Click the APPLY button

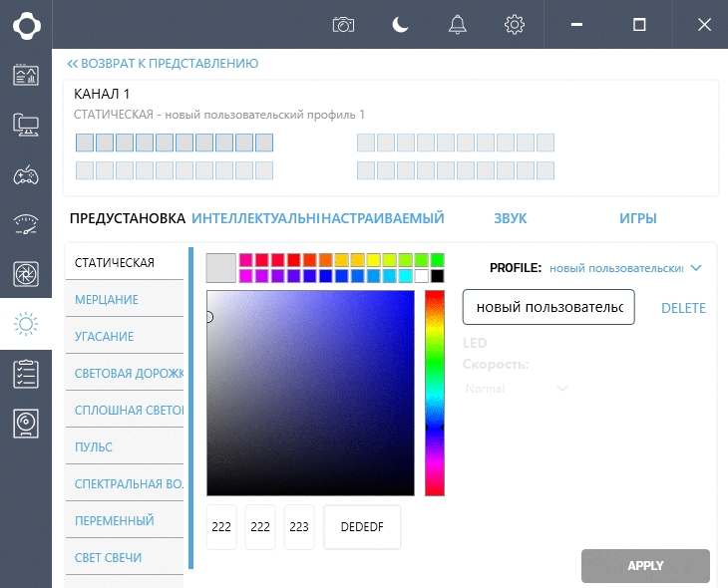pos(645,566)
